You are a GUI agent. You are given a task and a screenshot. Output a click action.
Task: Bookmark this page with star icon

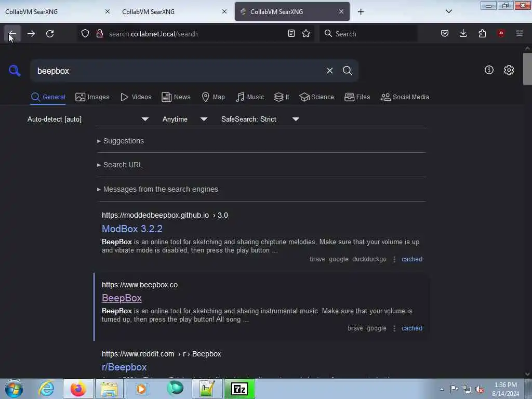coord(306,34)
